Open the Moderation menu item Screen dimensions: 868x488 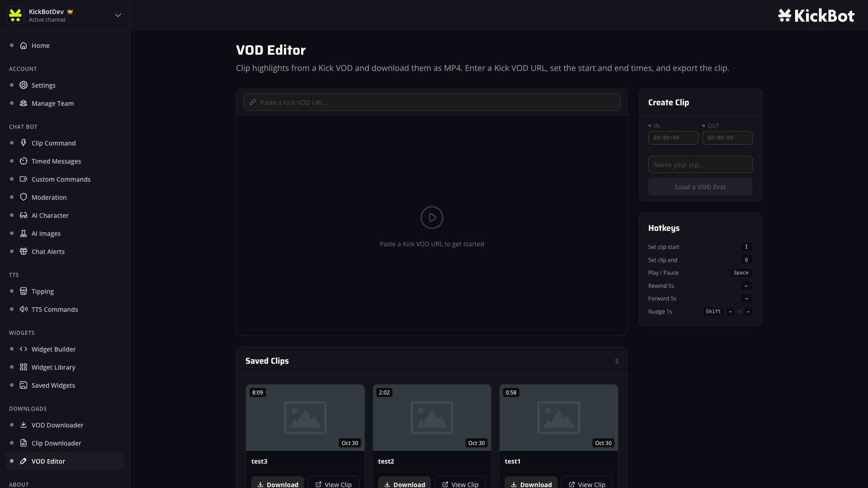[x=65, y=197]
